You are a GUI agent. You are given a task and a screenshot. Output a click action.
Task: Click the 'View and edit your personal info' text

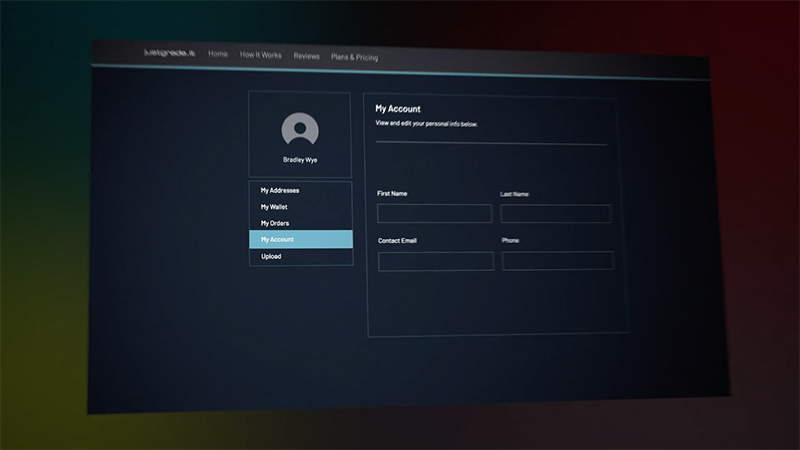[x=426, y=124]
